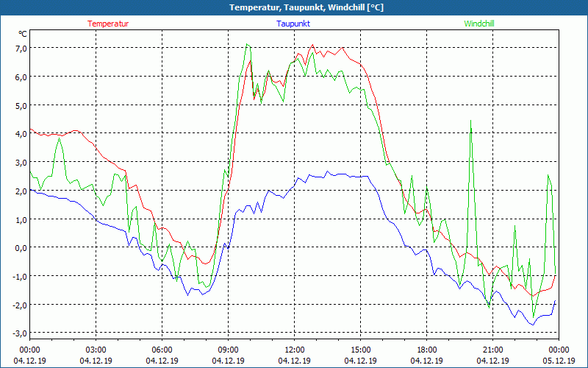Image resolution: width=588 pixels, height=368 pixels.
Task: Click the y-axis value '7,0'
Action: 21,48
